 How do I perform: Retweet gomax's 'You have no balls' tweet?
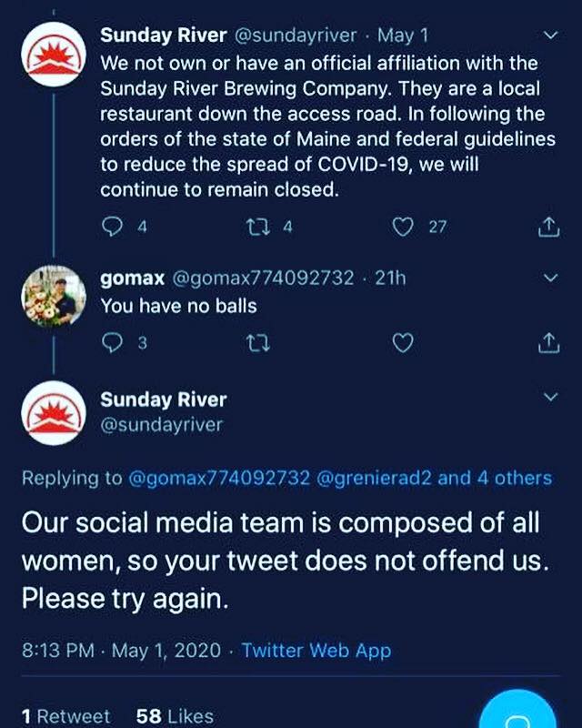coord(257,343)
